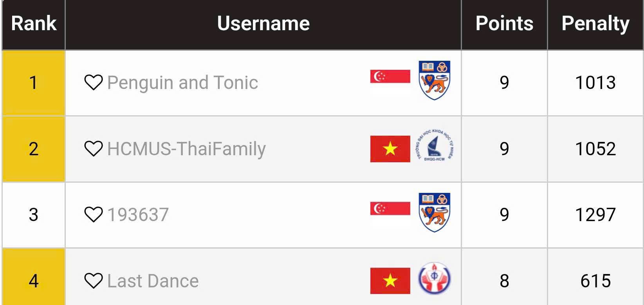Open the 193637 team link
Image resolution: width=644 pixels, height=305 pixels.
click(138, 215)
